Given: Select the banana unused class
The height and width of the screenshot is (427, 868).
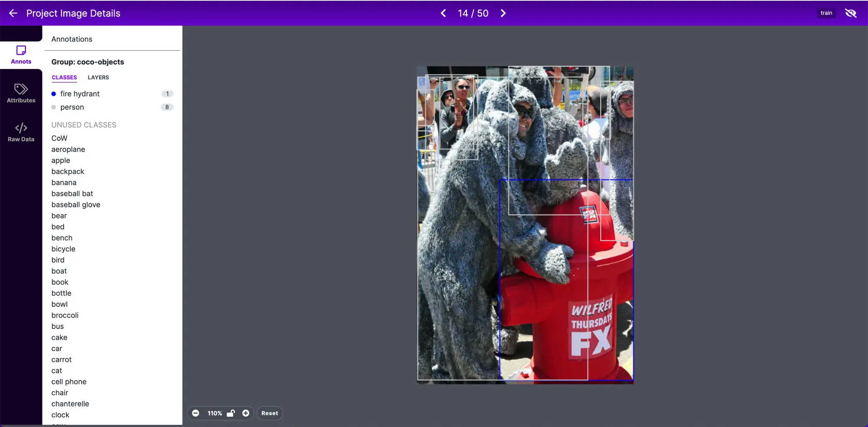Looking at the screenshot, I should (x=64, y=183).
